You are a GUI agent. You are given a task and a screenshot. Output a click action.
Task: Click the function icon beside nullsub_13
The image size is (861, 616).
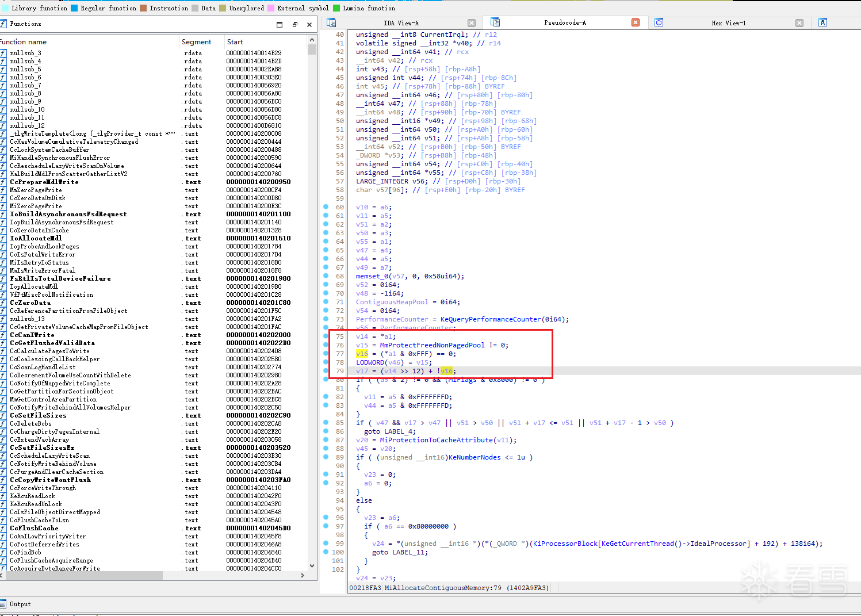pos(3,319)
